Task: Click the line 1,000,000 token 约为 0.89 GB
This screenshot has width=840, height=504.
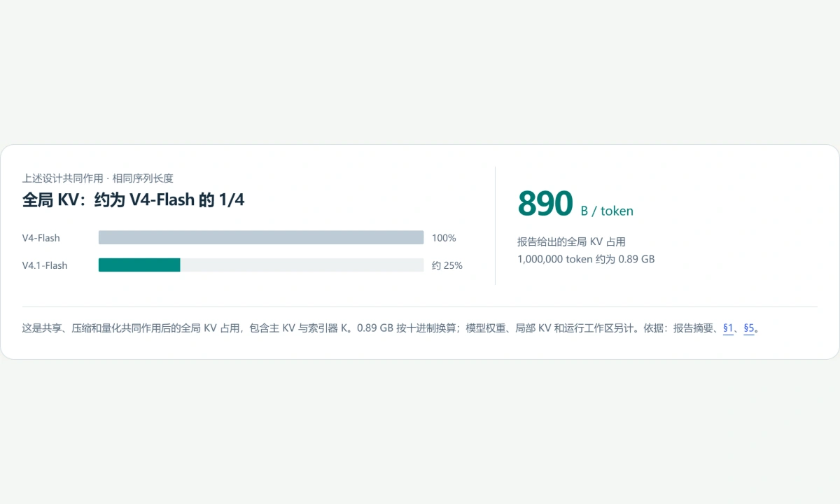Action: 586,259
